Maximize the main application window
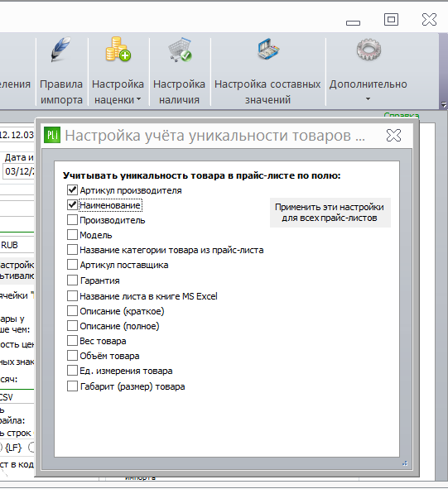 point(391,20)
